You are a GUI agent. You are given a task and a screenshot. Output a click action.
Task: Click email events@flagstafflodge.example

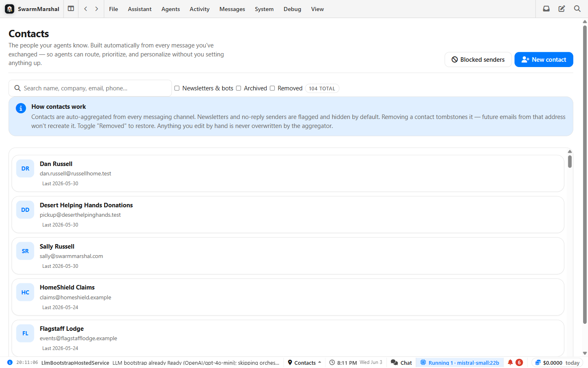78,339
